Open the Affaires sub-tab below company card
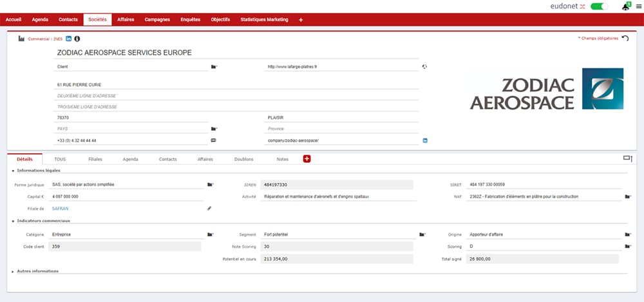644x302 pixels. [x=205, y=159]
